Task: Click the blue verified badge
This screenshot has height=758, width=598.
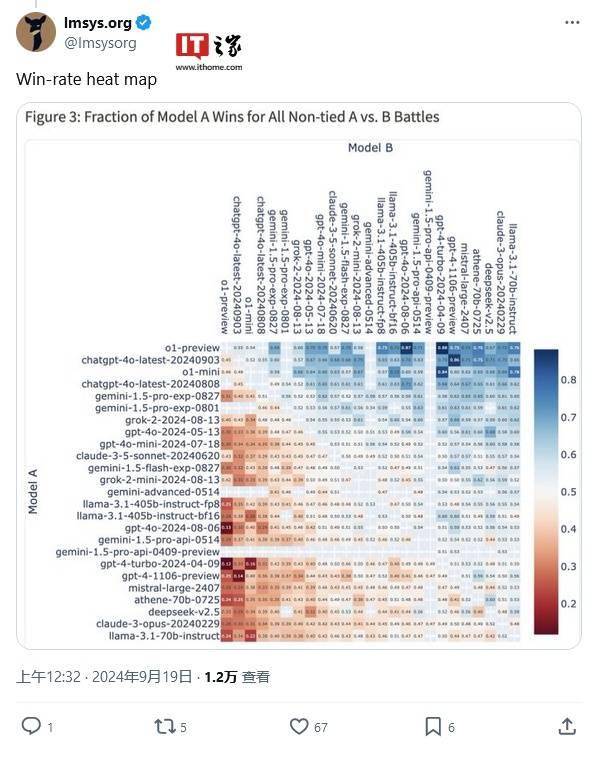Action: click(x=144, y=22)
